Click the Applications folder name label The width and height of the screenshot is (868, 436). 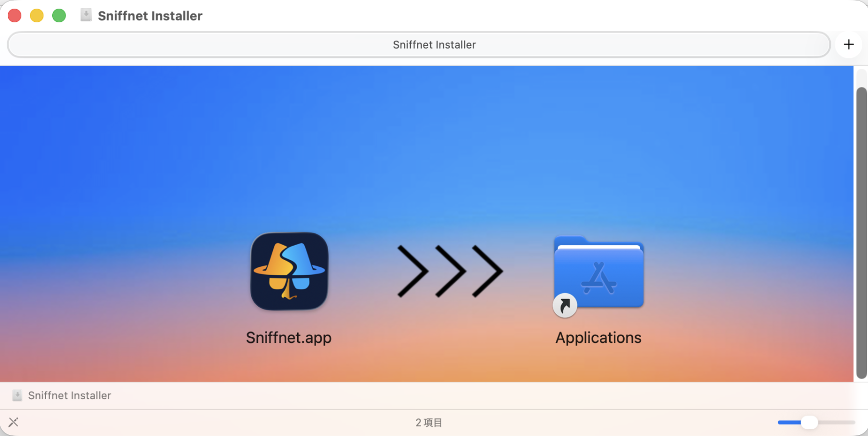[x=598, y=338]
